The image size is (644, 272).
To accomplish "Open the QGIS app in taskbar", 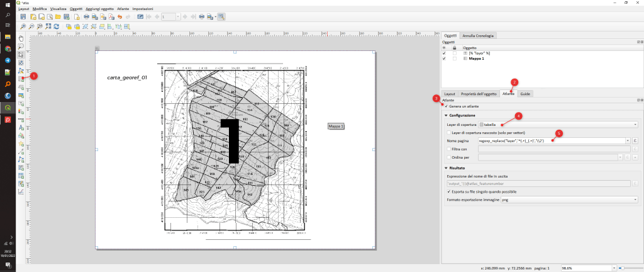I will click(8, 108).
